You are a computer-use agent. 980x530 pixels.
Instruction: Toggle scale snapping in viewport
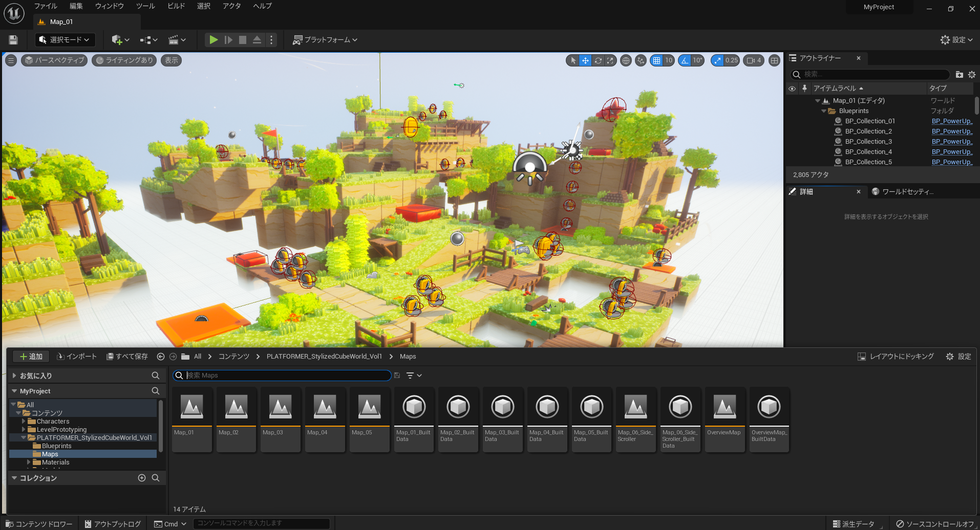tap(717, 60)
